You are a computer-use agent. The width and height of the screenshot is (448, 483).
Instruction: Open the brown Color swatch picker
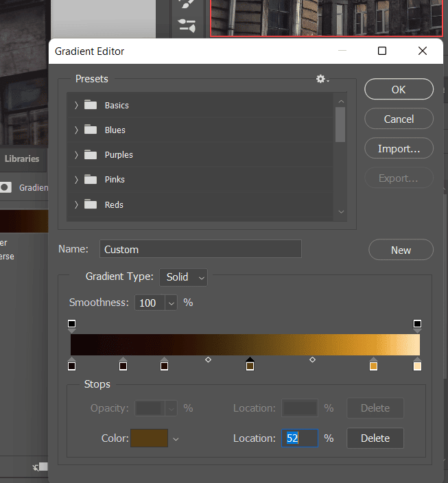coord(149,438)
